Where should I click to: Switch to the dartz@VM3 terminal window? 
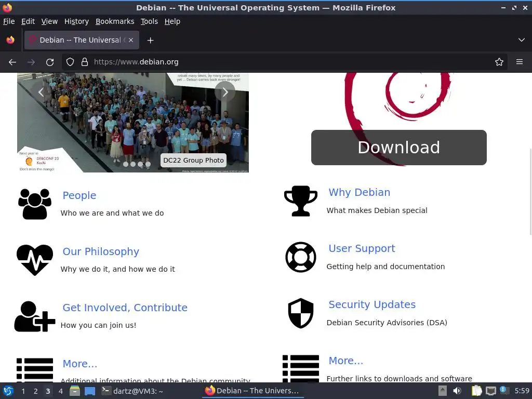(132, 391)
